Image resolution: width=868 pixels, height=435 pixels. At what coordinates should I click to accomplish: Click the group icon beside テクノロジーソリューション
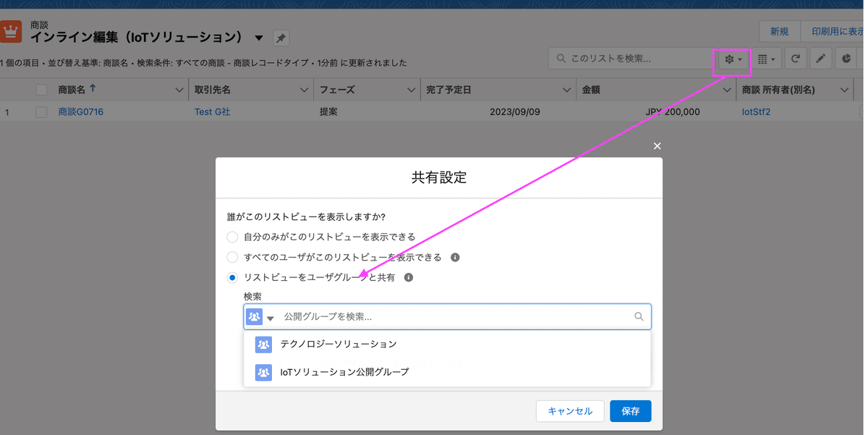coord(263,345)
